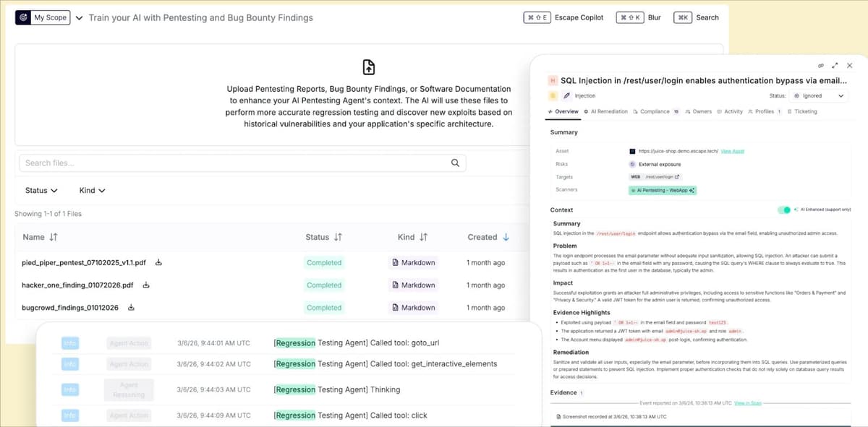Follow the View in Scan link
868x427 pixels.
click(x=746, y=402)
